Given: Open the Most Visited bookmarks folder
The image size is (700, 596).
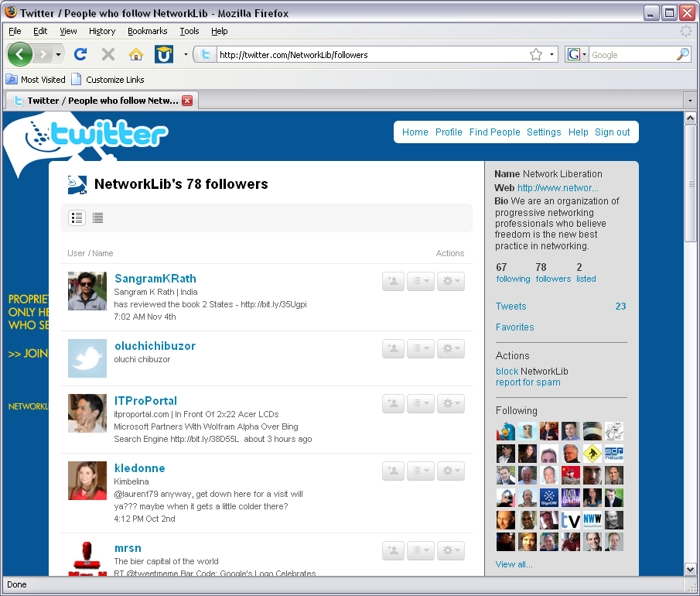Looking at the screenshot, I should coord(36,80).
